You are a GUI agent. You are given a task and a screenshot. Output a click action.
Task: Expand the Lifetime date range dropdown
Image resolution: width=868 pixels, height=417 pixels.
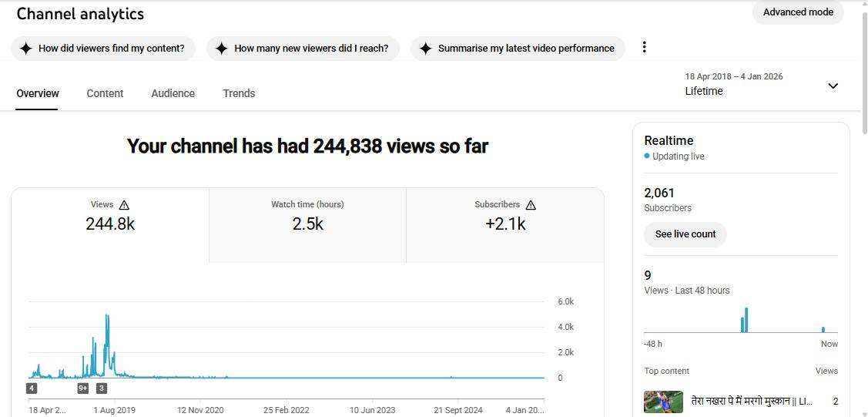pos(833,86)
